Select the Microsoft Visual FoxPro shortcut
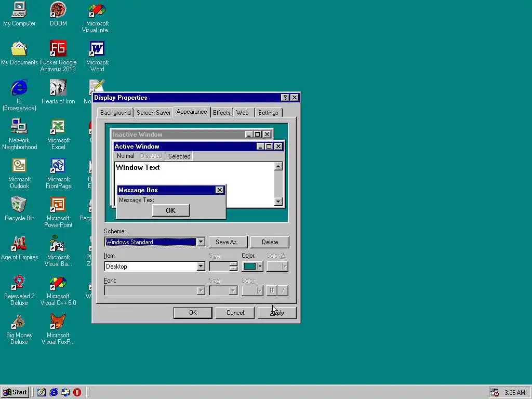The width and height of the screenshot is (532, 399). [x=58, y=329]
